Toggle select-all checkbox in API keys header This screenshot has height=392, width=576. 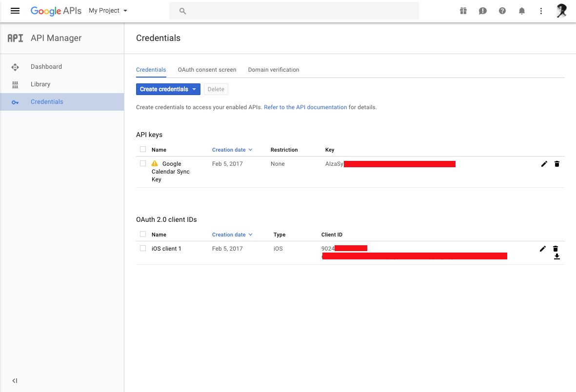pyautogui.click(x=143, y=149)
